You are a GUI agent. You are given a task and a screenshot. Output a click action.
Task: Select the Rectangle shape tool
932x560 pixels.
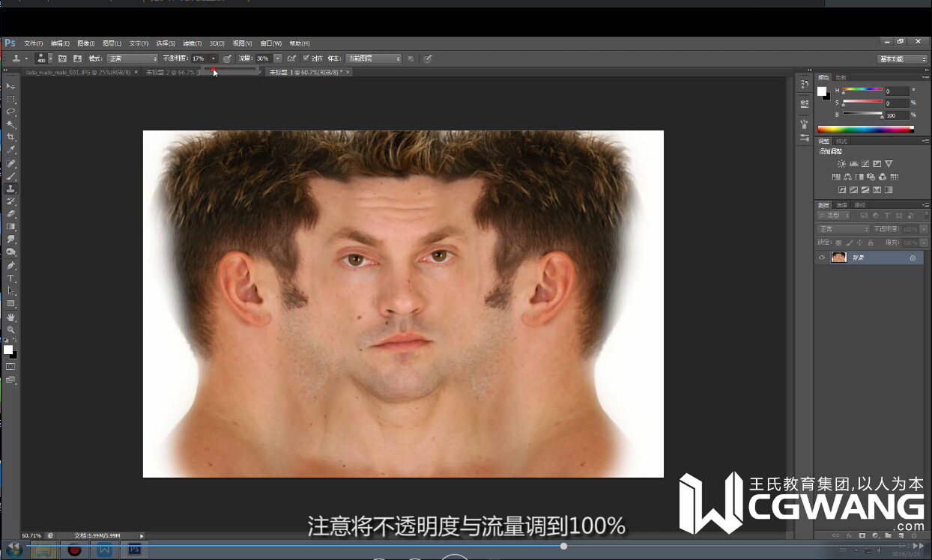[x=10, y=304]
